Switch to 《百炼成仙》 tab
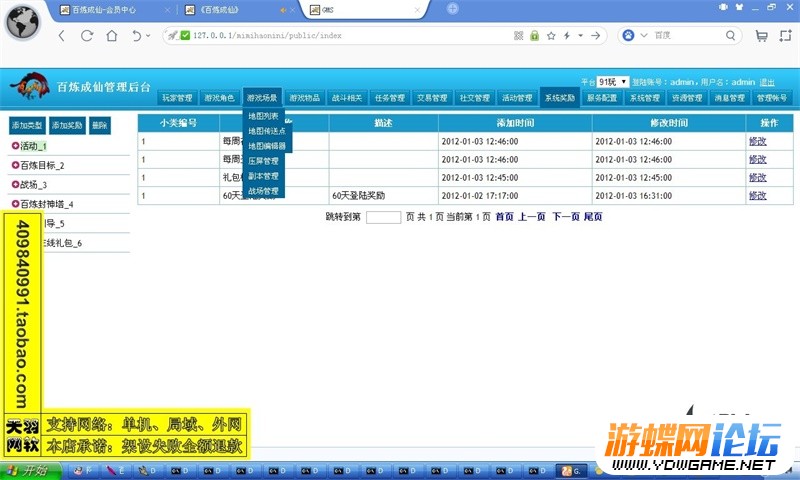 pos(219,10)
